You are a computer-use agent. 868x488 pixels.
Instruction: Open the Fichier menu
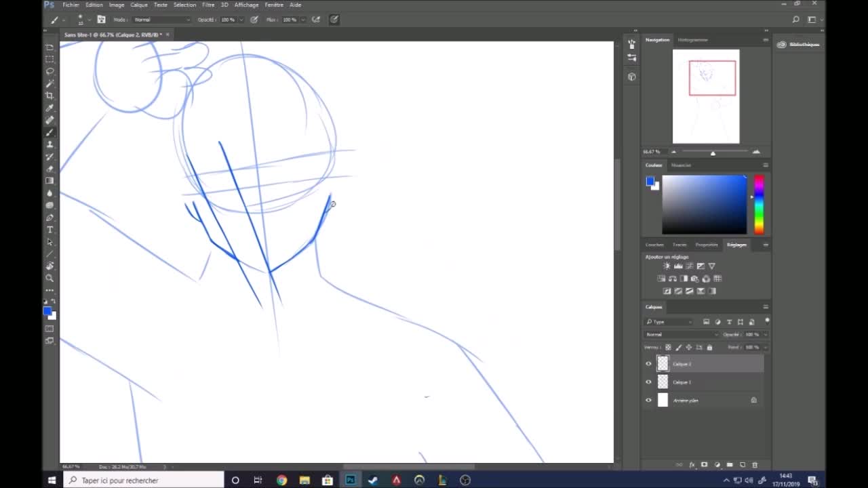pyautogui.click(x=71, y=5)
